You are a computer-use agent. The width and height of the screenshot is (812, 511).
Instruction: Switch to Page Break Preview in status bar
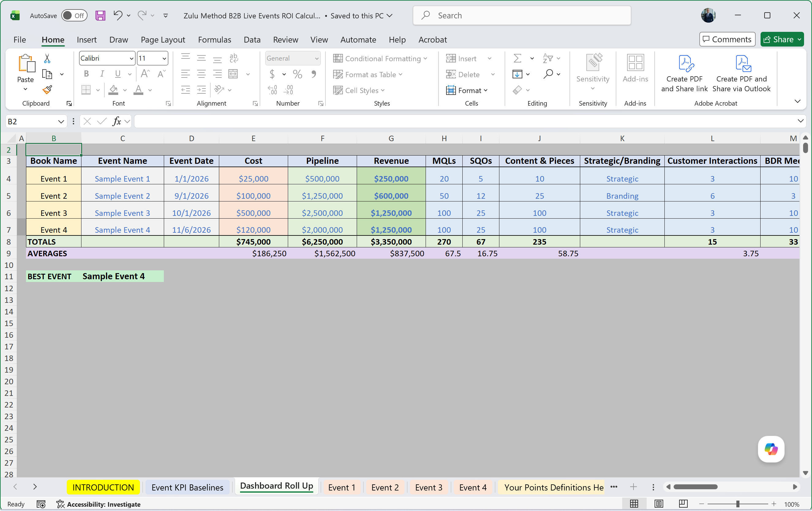pos(683,504)
